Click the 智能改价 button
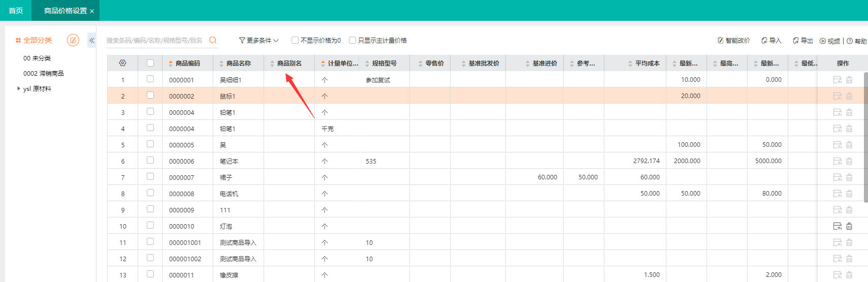This screenshot has width=868, height=282. (734, 40)
